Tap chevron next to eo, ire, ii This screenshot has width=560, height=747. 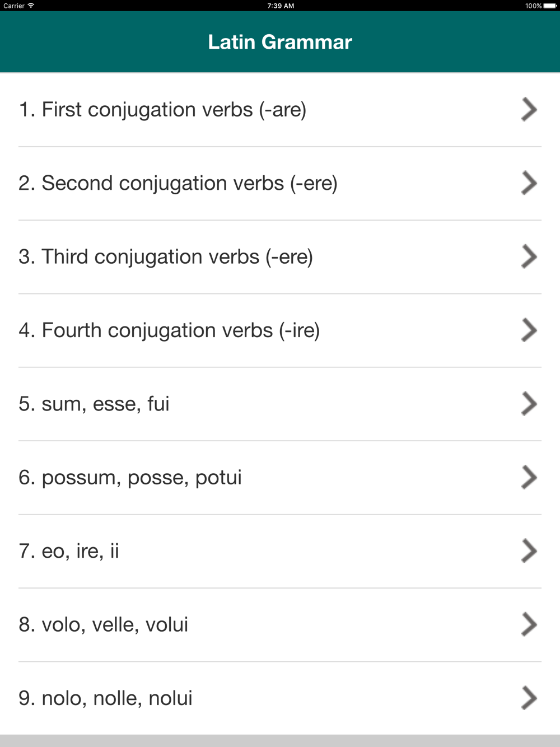pyautogui.click(x=529, y=551)
